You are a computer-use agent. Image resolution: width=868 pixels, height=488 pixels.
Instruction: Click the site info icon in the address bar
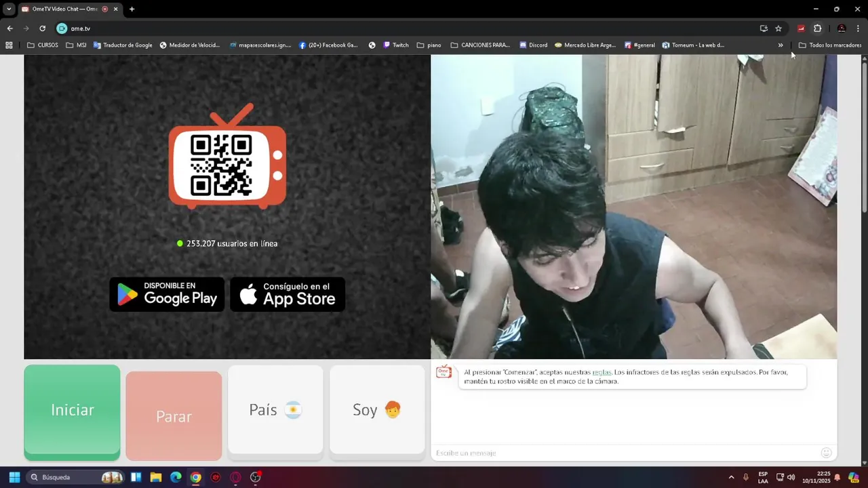pos(62,28)
